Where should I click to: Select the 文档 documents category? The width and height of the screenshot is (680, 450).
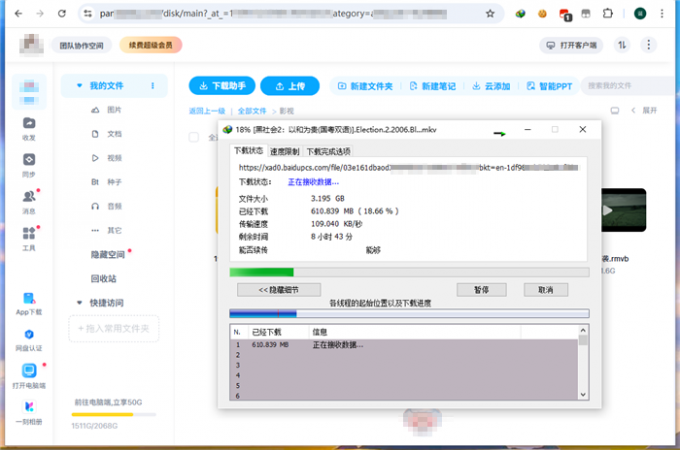(x=106, y=134)
